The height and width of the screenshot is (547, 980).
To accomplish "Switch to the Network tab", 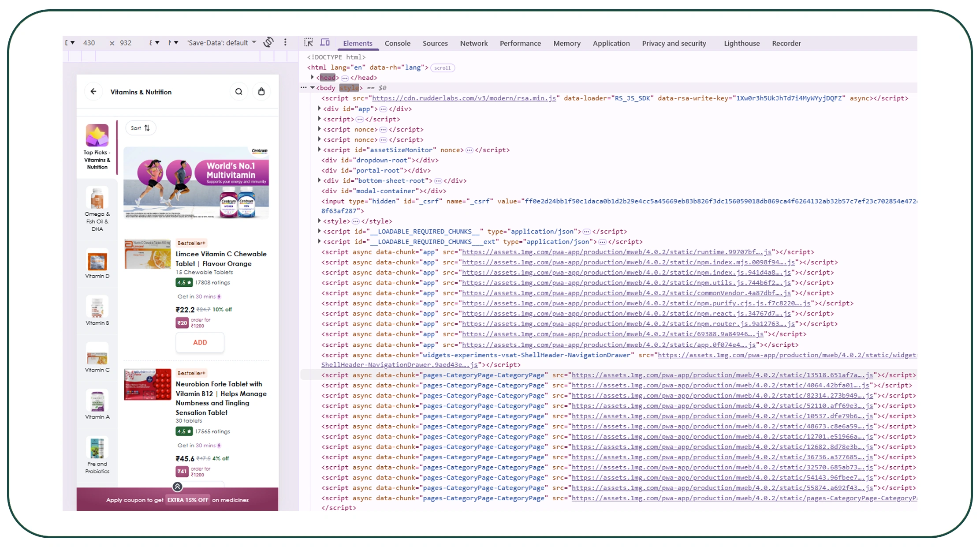I will click(x=473, y=43).
